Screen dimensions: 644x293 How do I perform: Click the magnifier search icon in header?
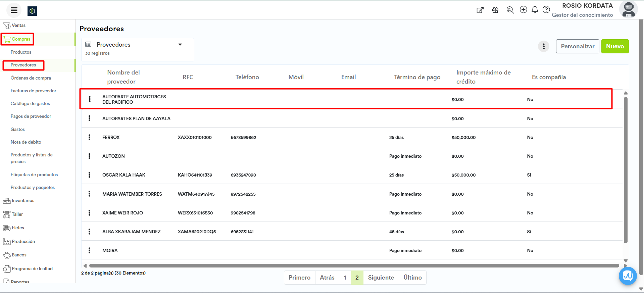(510, 10)
